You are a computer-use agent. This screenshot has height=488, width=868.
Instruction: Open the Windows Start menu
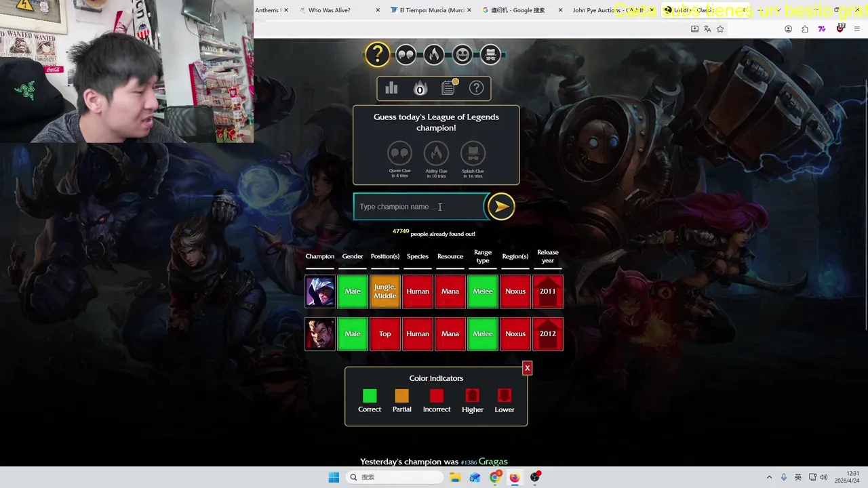coord(334,477)
